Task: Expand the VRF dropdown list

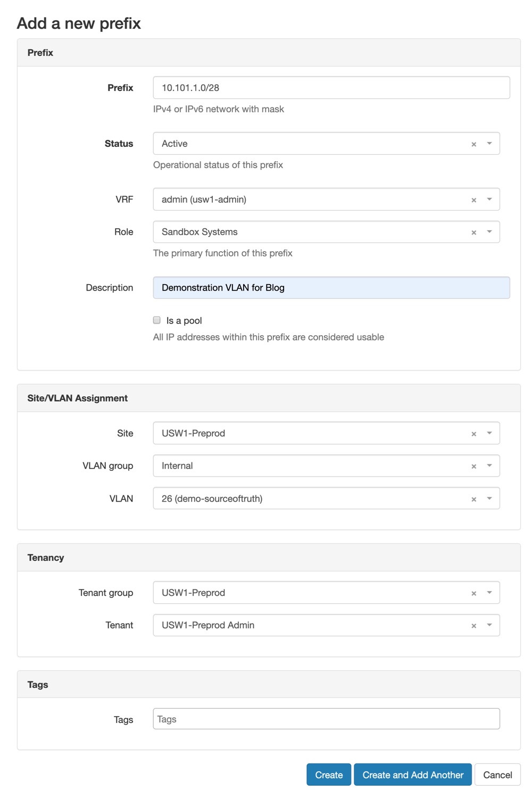Action: click(x=489, y=199)
